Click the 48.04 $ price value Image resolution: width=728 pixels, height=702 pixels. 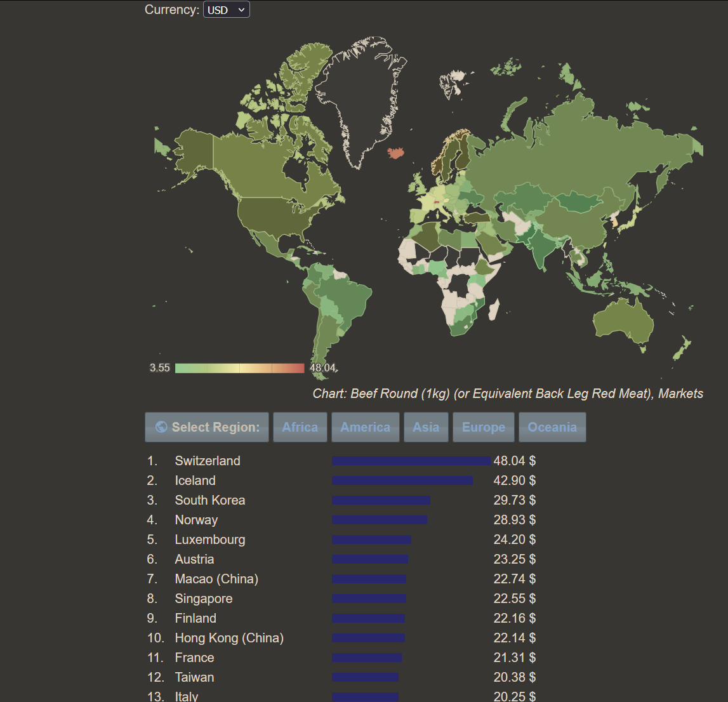click(515, 461)
